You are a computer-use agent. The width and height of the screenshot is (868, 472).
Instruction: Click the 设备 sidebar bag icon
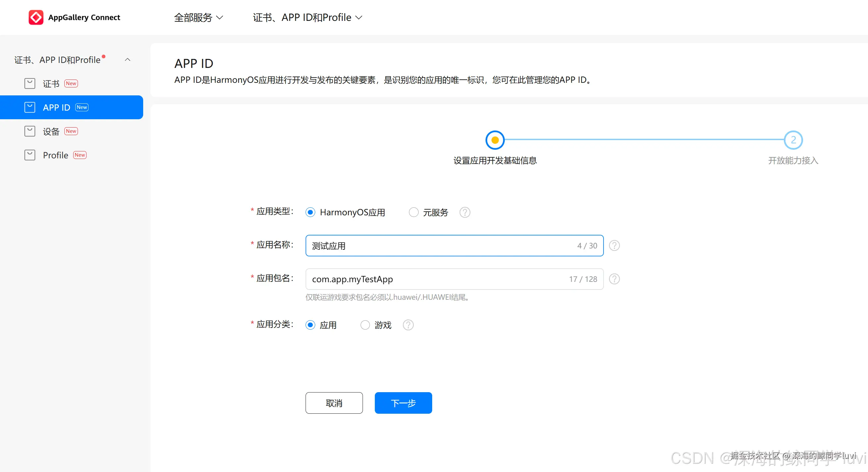(x=29, y=131)
